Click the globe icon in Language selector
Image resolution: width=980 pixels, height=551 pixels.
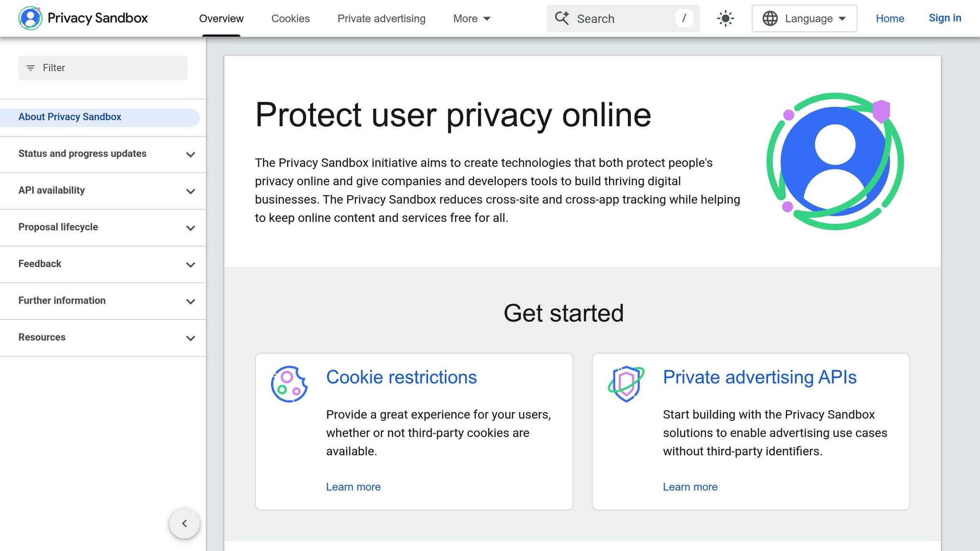pyautogui.click(x=770, y=19)
